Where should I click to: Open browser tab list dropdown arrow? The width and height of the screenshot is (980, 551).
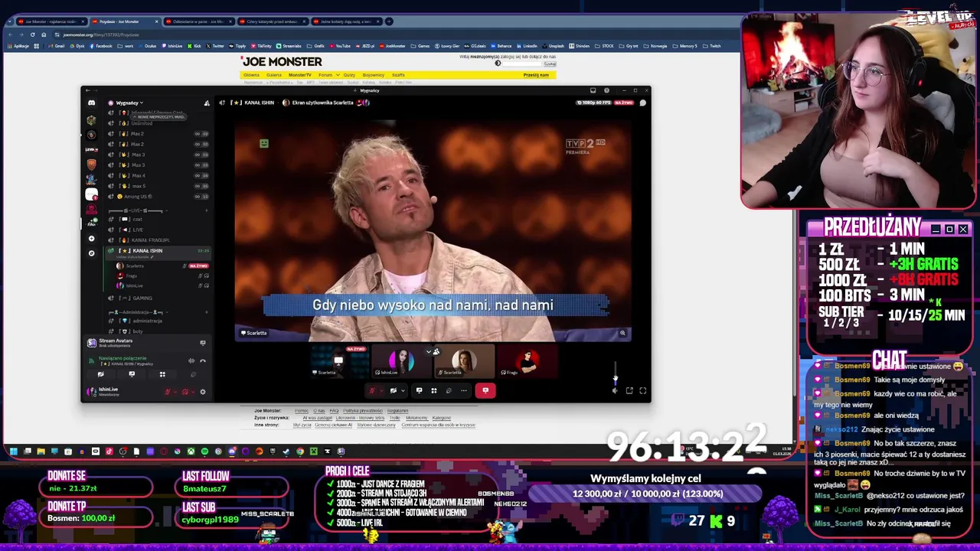tap(9, 21)
